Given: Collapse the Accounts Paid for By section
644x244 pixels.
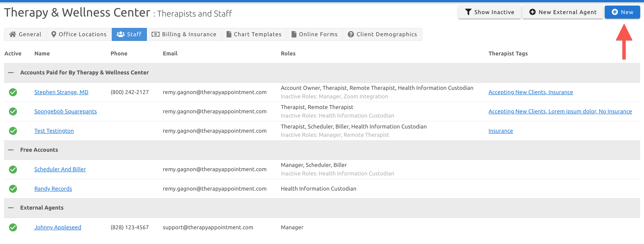Looking at the screenshot, I should [x=11, y=73].
